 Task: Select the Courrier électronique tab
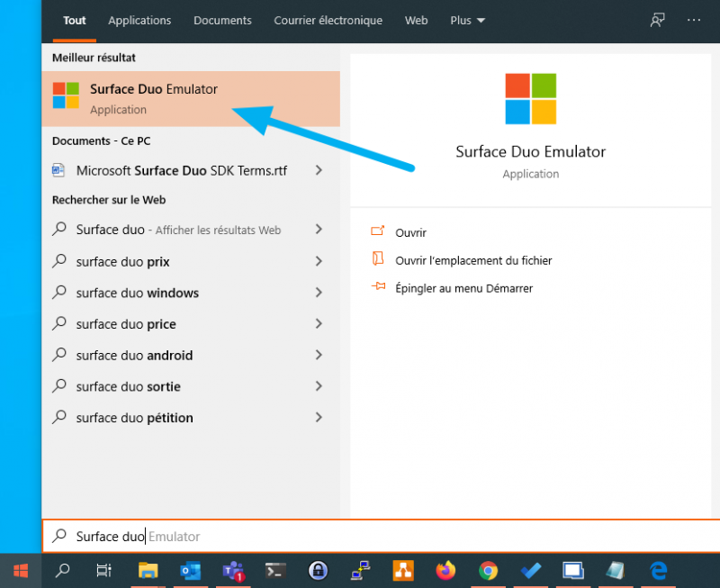(x=328, y=20)
